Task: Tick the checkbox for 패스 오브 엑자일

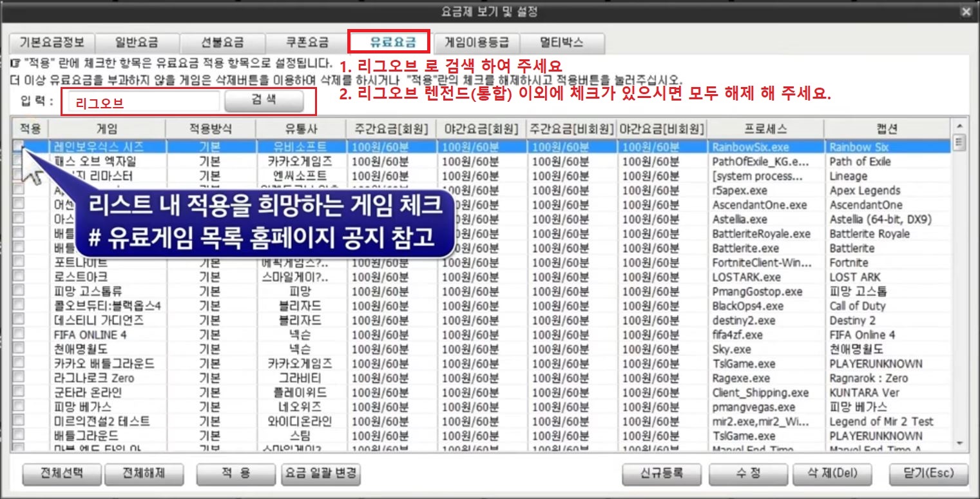Action: click(19, 161)
